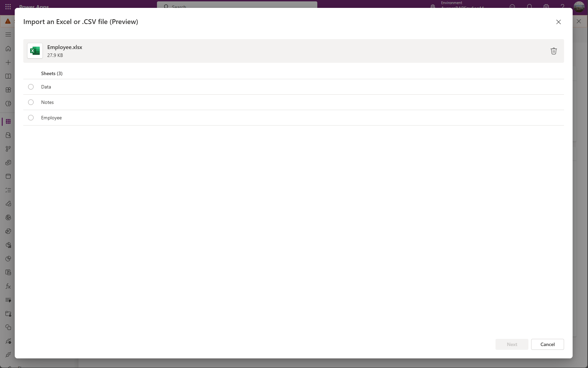588x368 pixels.
Task: Click the search bar
Action: point(237,7)
